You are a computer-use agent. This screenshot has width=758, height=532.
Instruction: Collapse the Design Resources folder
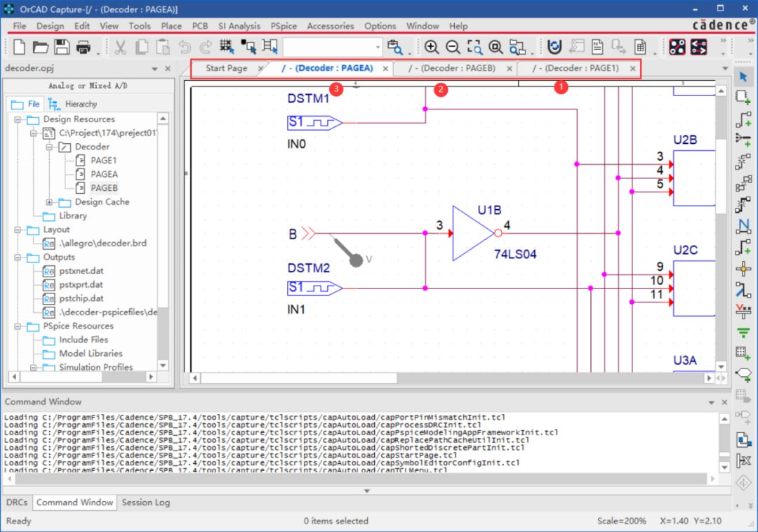pyautogui.click(x=18, y=119)
